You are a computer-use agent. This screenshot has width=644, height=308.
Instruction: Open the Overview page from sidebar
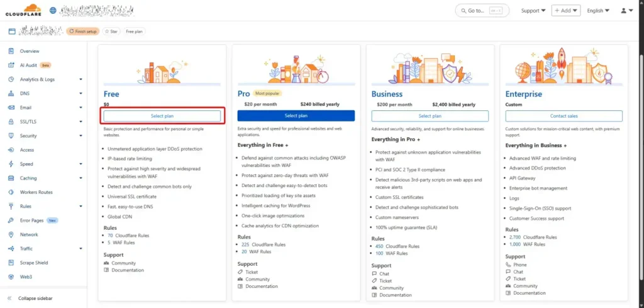point(30,51)
